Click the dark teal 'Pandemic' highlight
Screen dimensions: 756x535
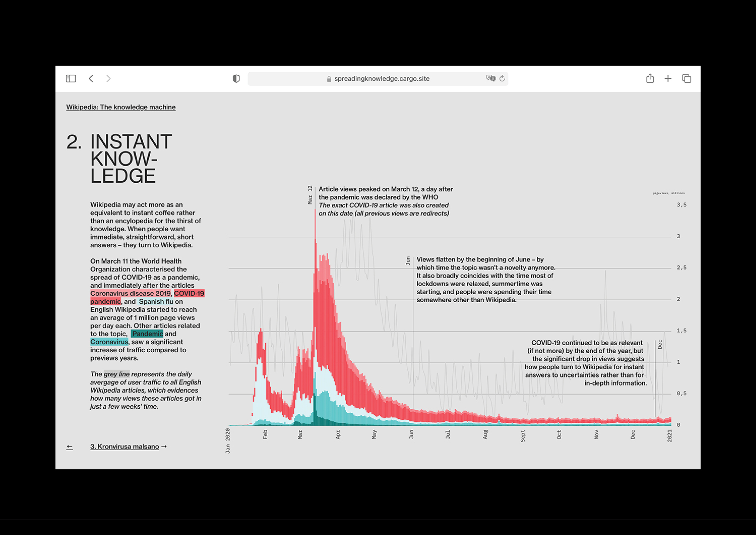[147, 334]
